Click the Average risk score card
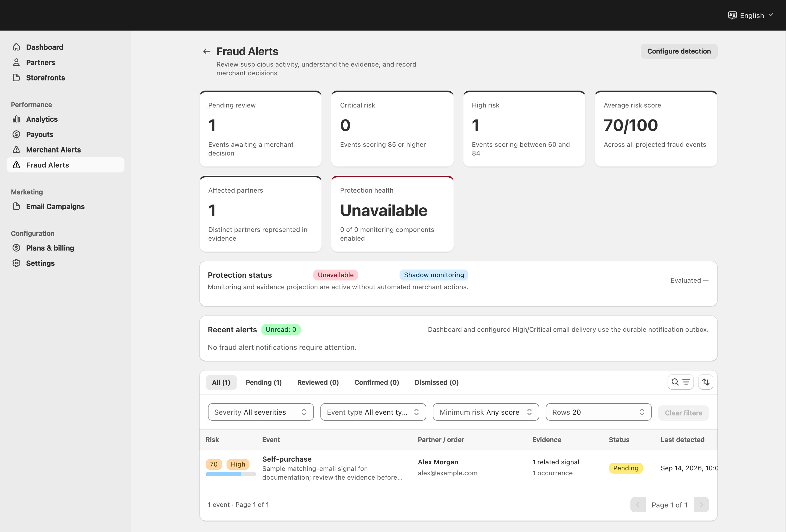The image size is (786, 532). (x=656, y=129)
